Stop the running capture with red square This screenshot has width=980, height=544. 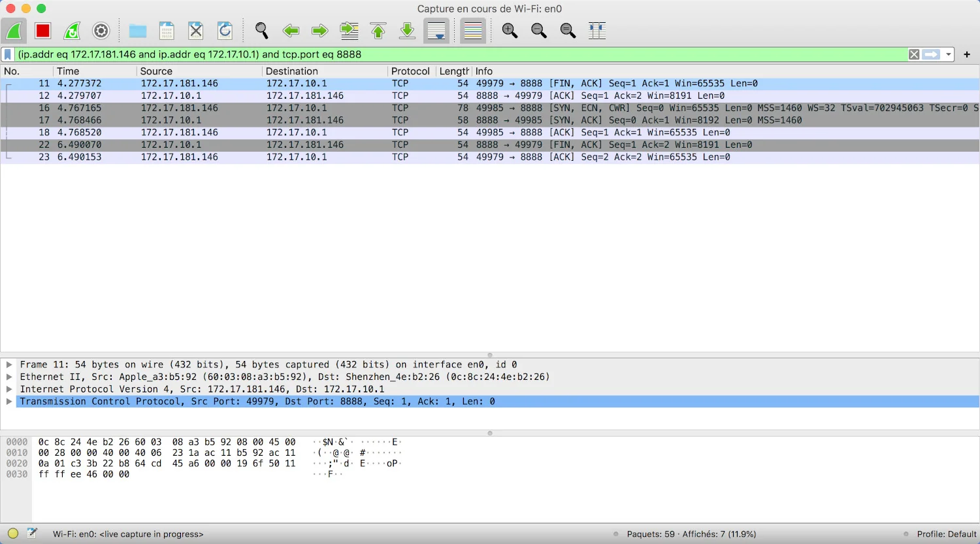click(x=43, y=31)
